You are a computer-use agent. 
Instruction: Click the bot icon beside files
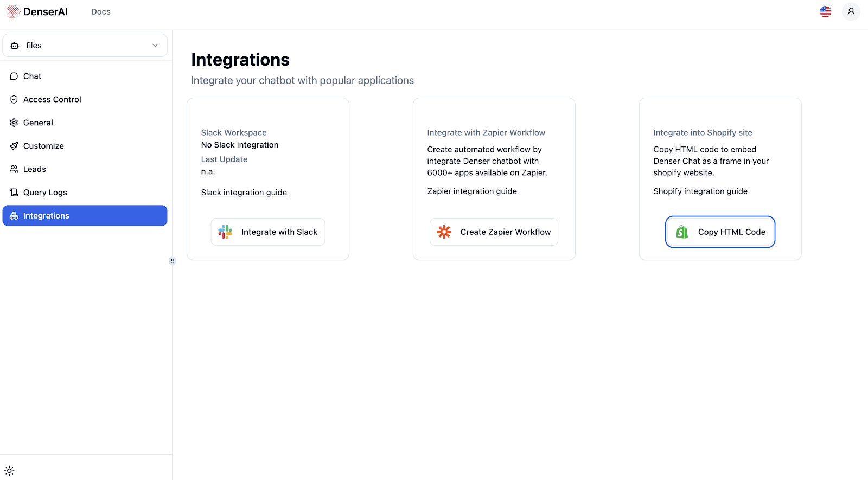point(15,46)
